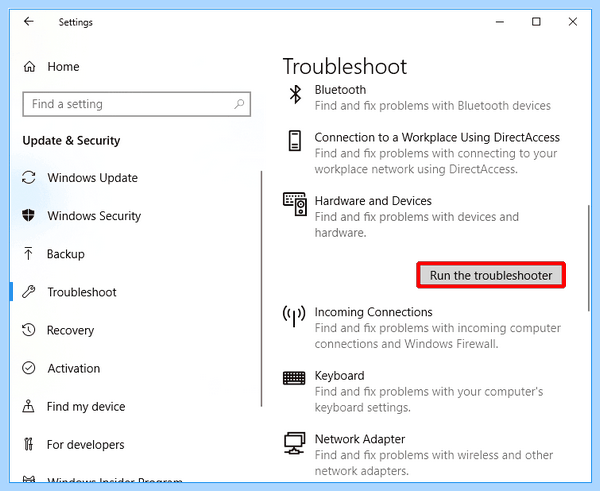This screenshot has width=600, height=491.
Task: Click the Home house icon
Action: pos(29,67)
